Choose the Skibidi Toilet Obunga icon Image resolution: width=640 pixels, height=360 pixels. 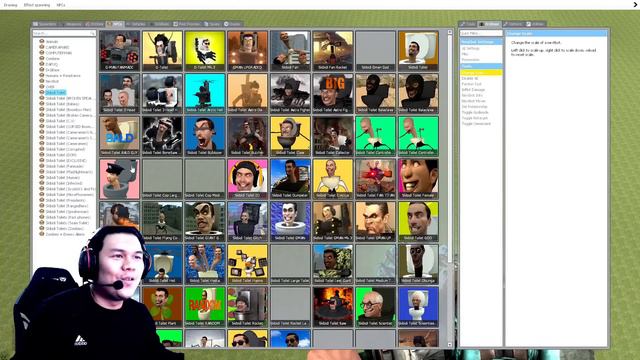coord(418,264)
